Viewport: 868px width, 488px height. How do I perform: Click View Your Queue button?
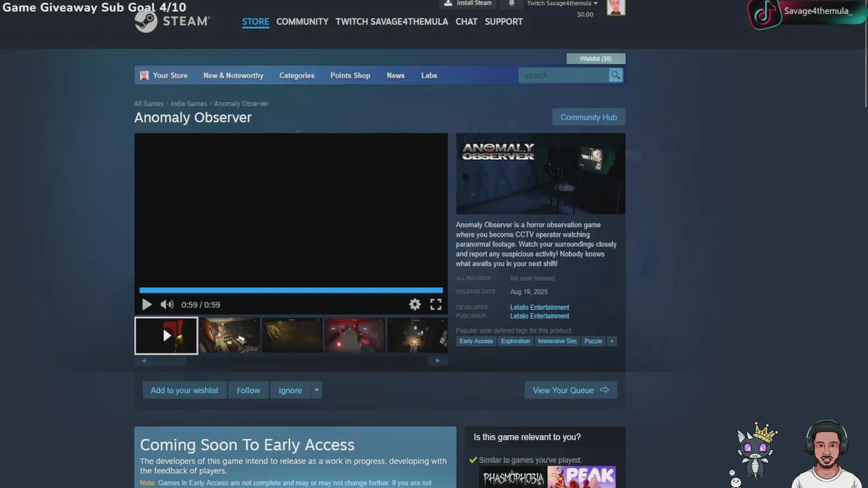point(570,390)
